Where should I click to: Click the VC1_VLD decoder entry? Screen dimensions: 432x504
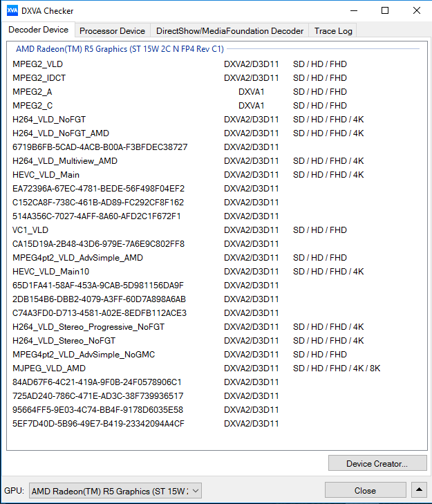pyautogui.click(x=30, y=230)
